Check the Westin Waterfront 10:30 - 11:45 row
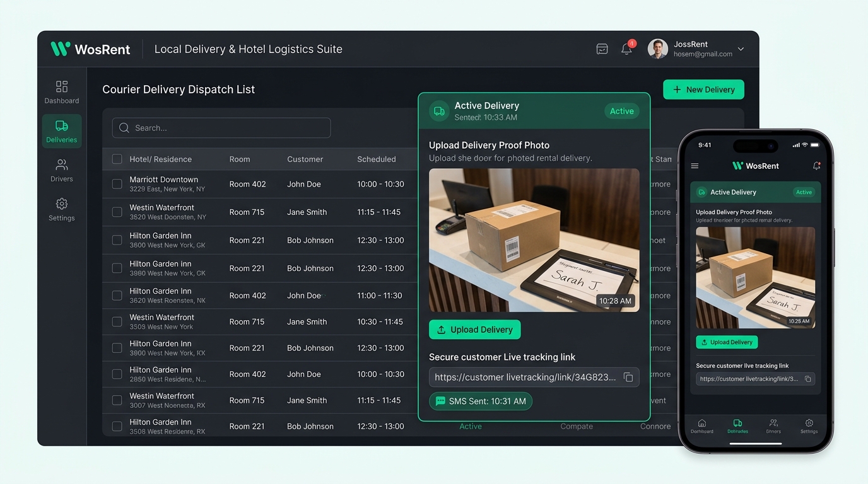868x484 pixels. 117,321
